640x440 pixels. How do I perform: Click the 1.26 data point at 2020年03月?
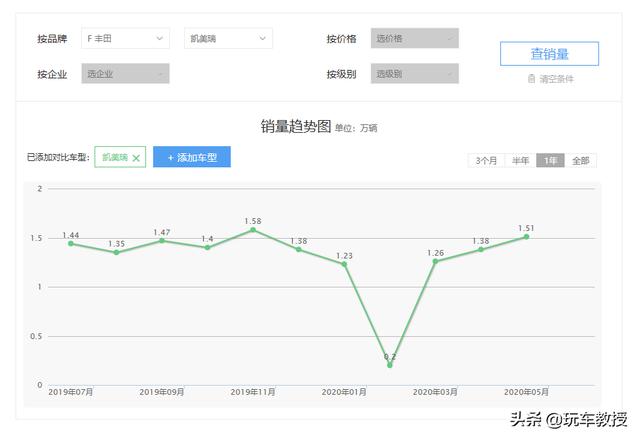click(x=435, y=261)
